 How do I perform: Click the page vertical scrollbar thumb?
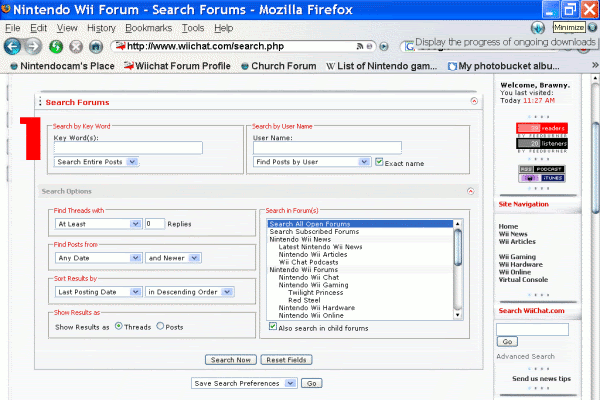595,167
